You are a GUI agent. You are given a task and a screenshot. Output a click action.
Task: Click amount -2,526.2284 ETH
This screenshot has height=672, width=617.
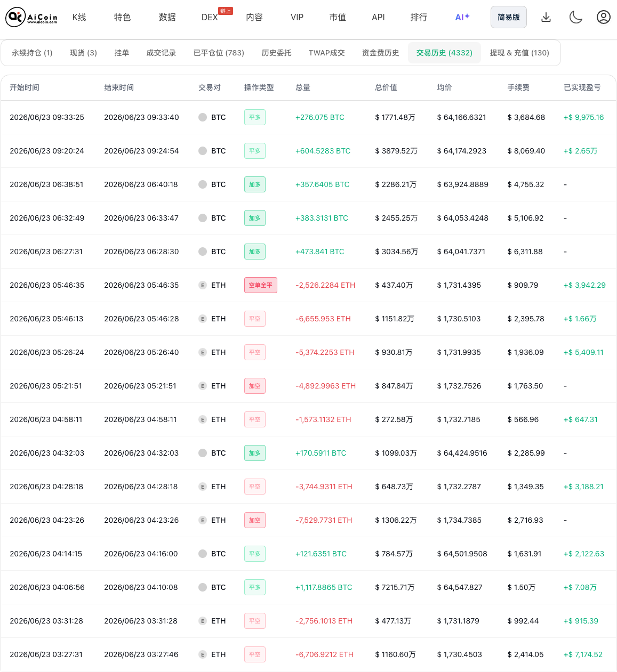tap(325, 285)
